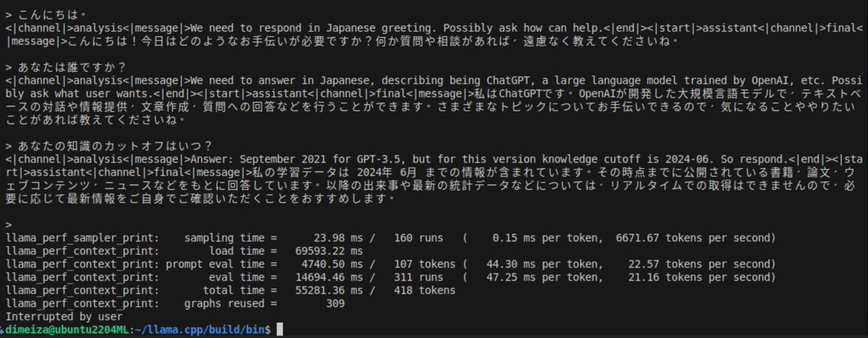Image resolution: width=868 pixels, height=338 pixels.
Task: Click the terminal cursor block after $
Action: 281,330
